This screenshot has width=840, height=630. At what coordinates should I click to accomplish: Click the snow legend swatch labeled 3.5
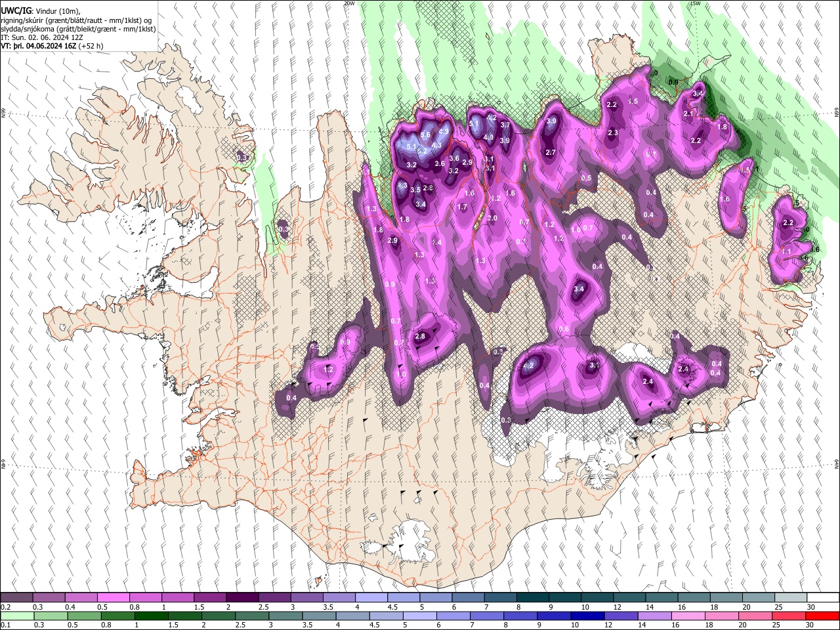pos(339,598)
